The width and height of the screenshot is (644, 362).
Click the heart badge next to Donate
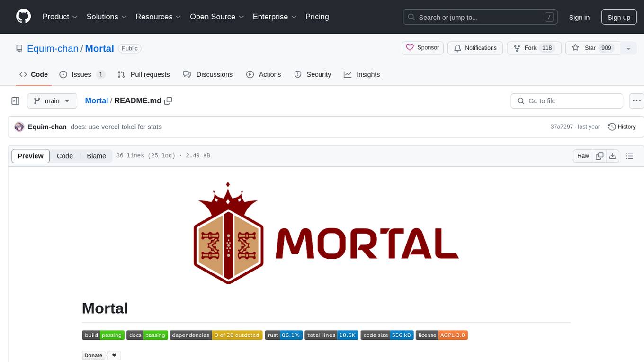[114, 355]
